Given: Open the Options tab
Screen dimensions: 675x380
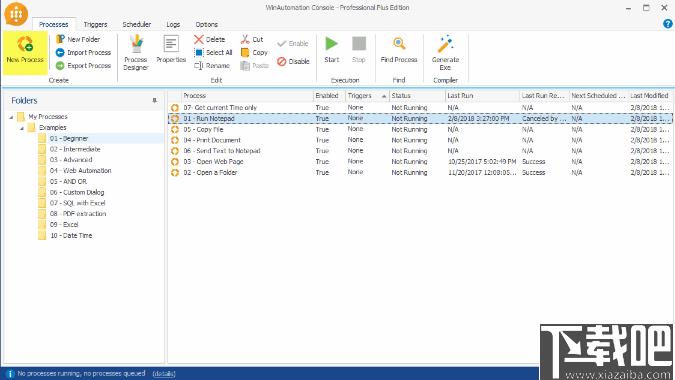Looking at the screenshot, I should pyautogui.click(x=206, y=25).
